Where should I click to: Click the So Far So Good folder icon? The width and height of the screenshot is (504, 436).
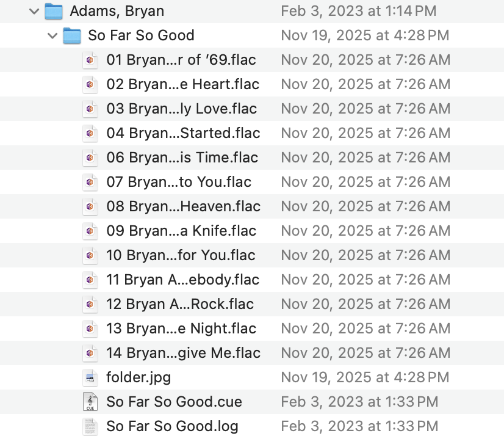pyautogui.click(x=72, y=35)
